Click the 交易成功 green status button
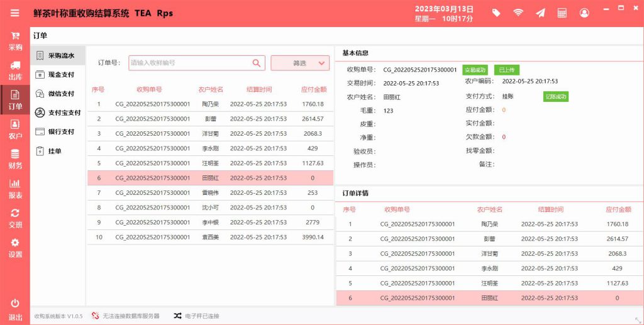Image resolution: width=644 pixels, height=325 pixels. 475,70
